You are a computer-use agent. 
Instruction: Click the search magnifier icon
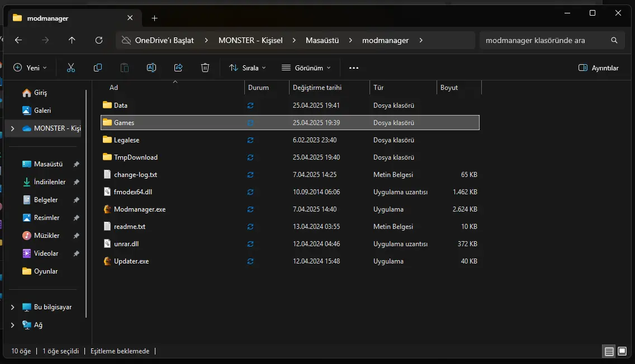614,40
